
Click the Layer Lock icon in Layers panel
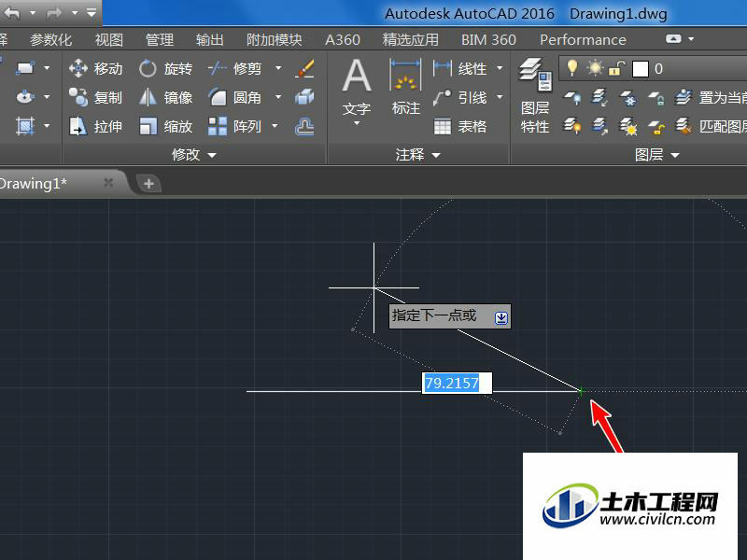click(x=656, y=98)
